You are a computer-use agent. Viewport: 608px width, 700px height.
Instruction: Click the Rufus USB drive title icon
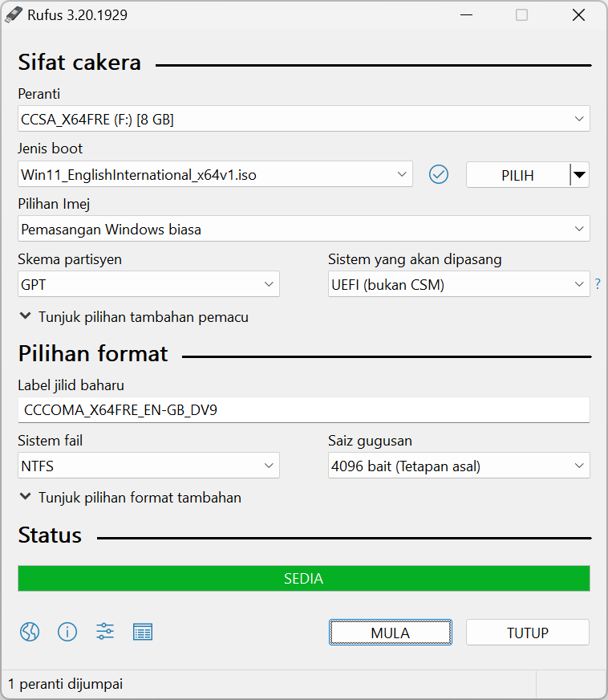point(14,14)
